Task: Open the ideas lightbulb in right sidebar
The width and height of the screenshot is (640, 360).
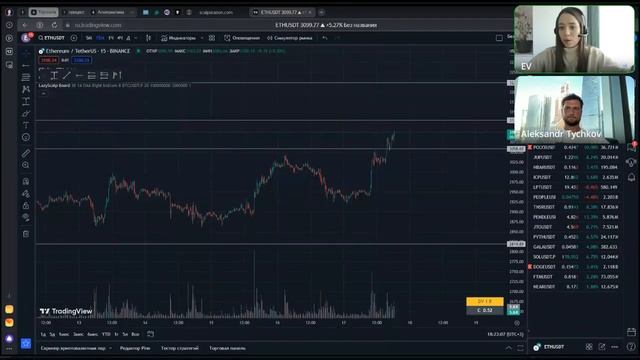Action: (x=631, y=162)
